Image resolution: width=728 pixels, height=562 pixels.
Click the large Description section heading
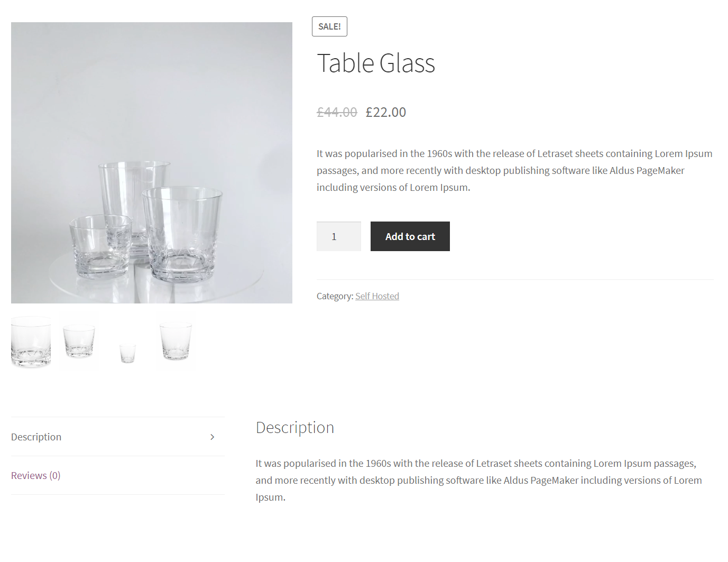point(295,427)
